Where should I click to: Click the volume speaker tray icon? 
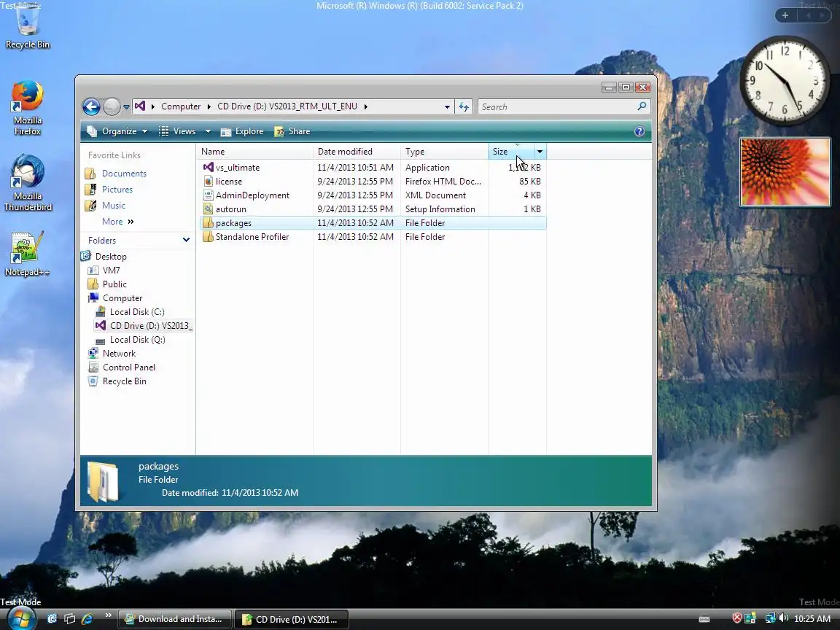tap(784, 618)
